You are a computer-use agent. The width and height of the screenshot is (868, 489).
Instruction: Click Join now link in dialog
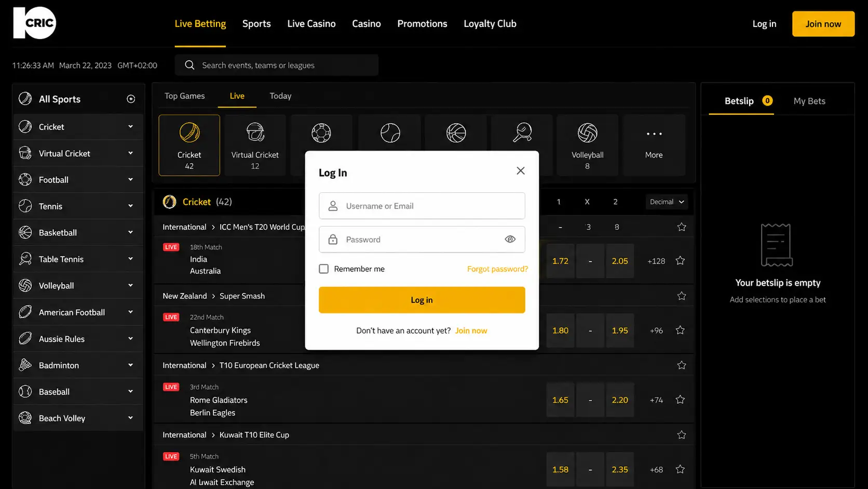coord(471,331)
